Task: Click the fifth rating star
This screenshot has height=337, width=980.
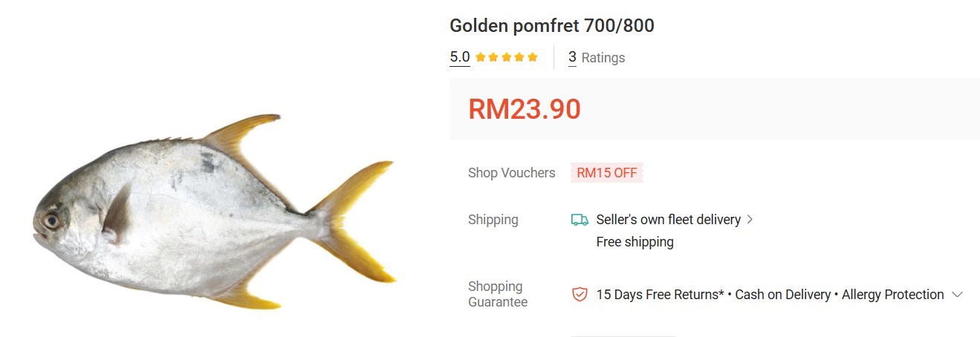Action: point(533,57)
